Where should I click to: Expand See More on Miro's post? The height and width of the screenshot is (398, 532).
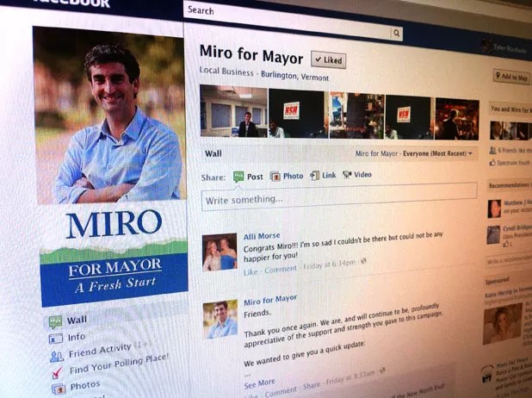[x=260, y=383]
